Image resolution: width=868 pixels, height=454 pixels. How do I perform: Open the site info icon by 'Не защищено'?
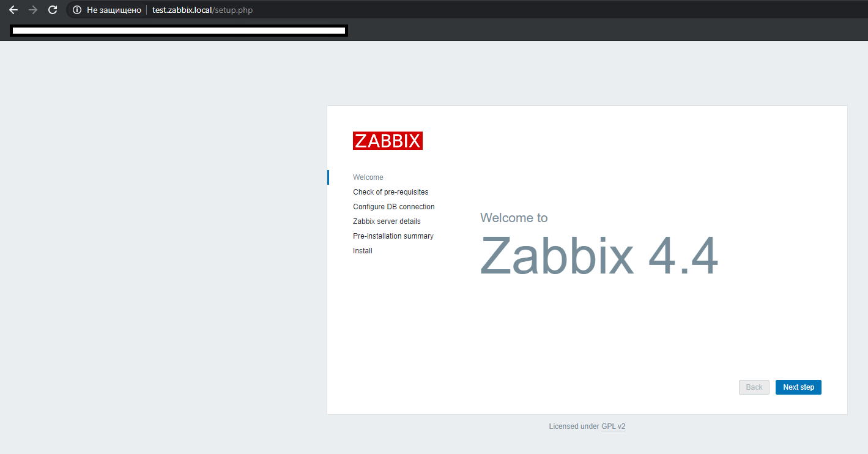77,10
